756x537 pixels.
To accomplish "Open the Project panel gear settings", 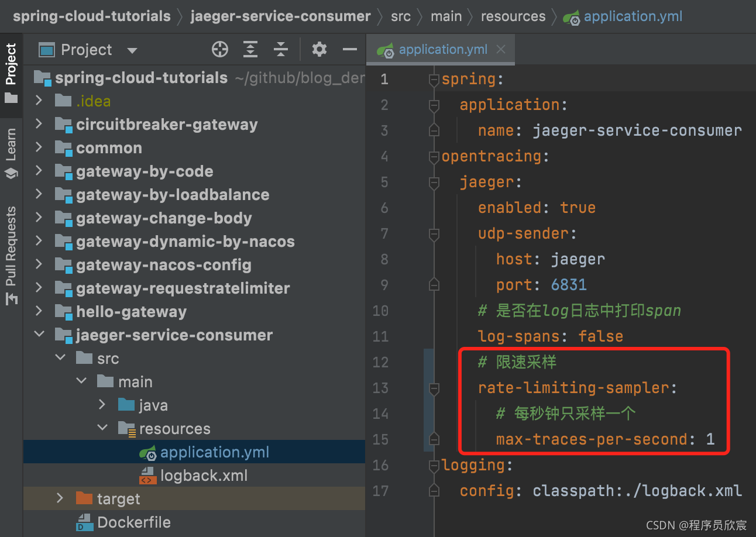I will [x=319, y=50].
